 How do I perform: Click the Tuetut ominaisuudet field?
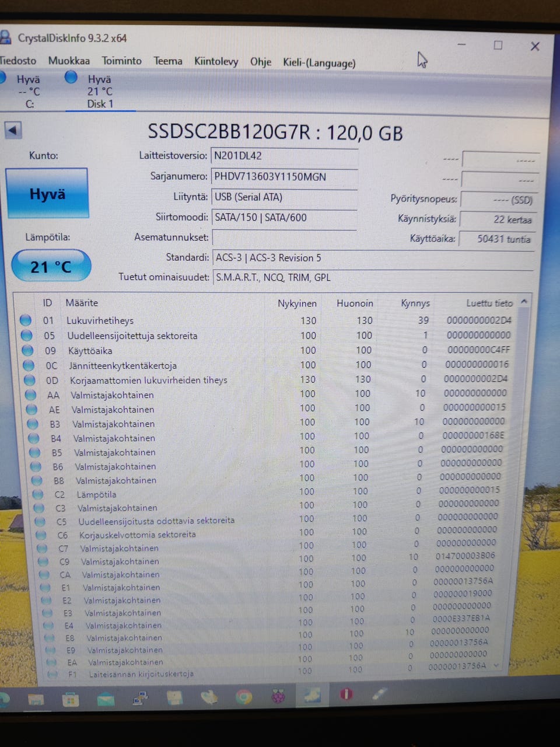(x=373, y=277)
